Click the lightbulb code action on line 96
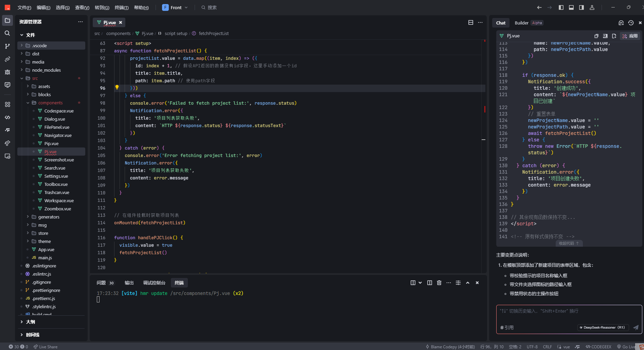 [117, 87]
